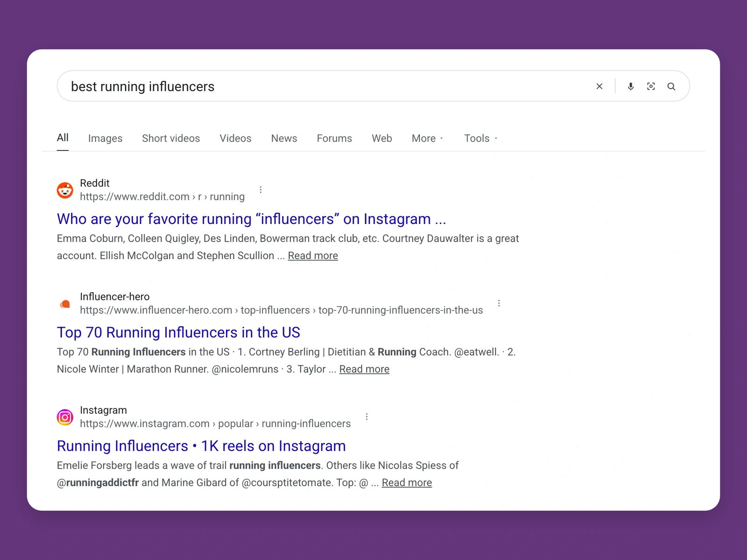Open 'Who are your favorite running influencers' link
The height and width of the screenshot is (560, 747).
click(x=251, y=219)
